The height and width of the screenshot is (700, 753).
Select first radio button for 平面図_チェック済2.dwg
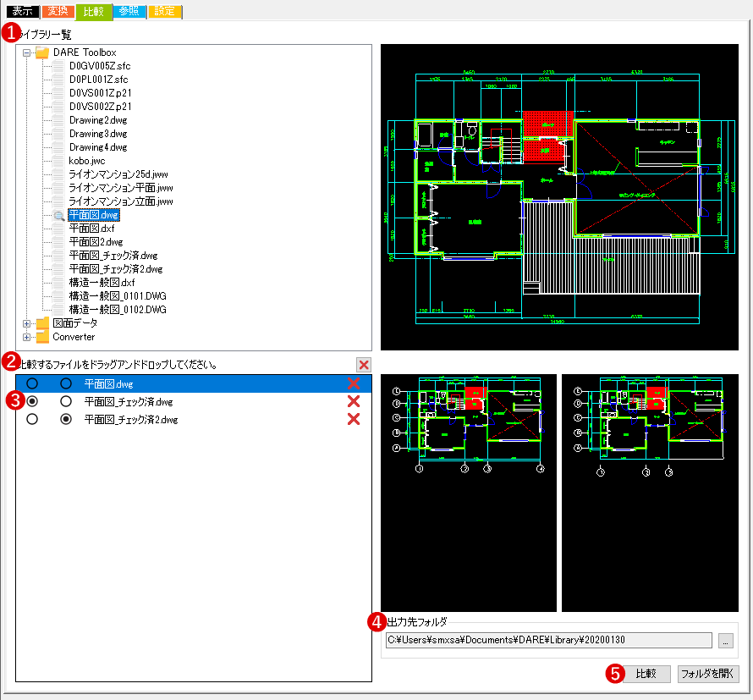[x=32, y=419]
